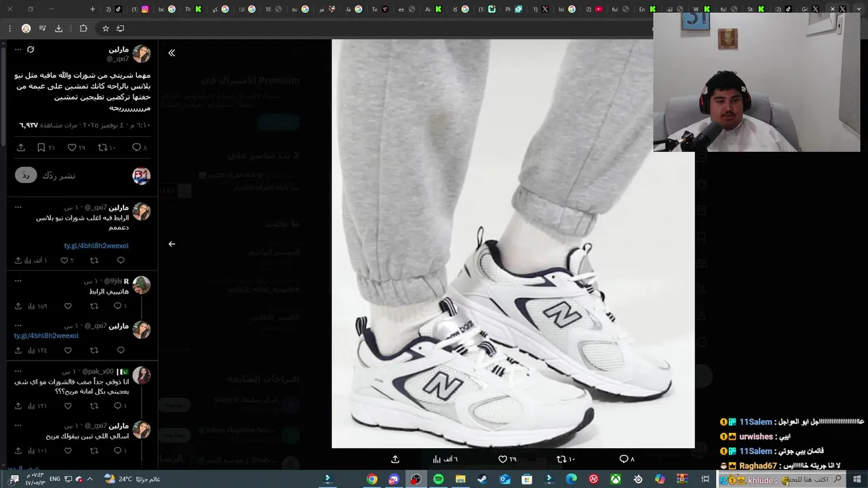View analytics showing 124 views on reply
Image resolution: width=868 pixels, height=488 pixels.
coord(37,350)
